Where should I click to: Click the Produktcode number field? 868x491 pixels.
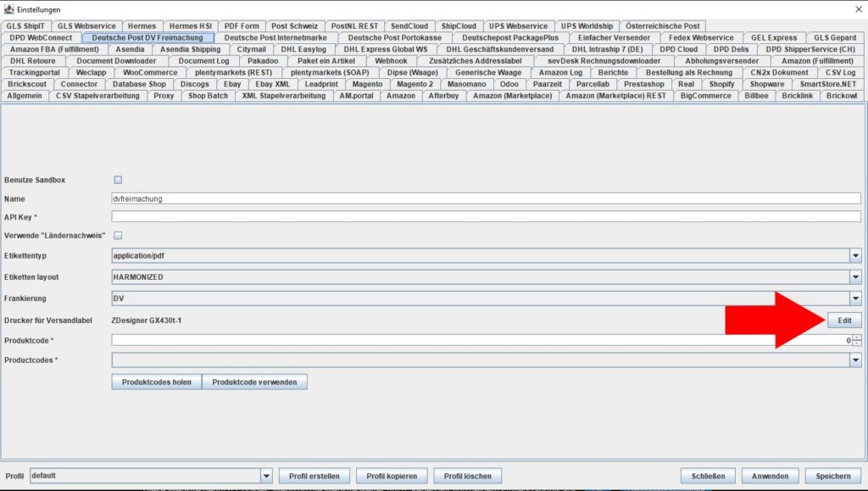pyautogui.click(x=481, y=340)
